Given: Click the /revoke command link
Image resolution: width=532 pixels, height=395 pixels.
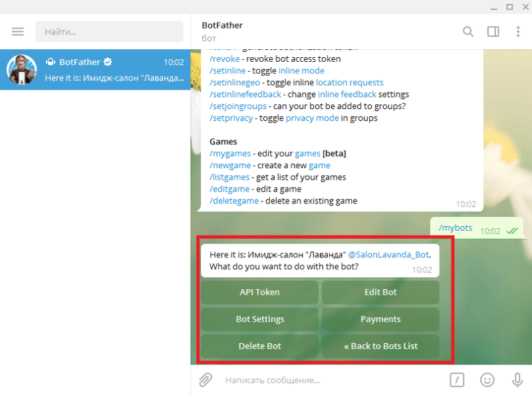Looking at the screenshot, I should (225, 59).
